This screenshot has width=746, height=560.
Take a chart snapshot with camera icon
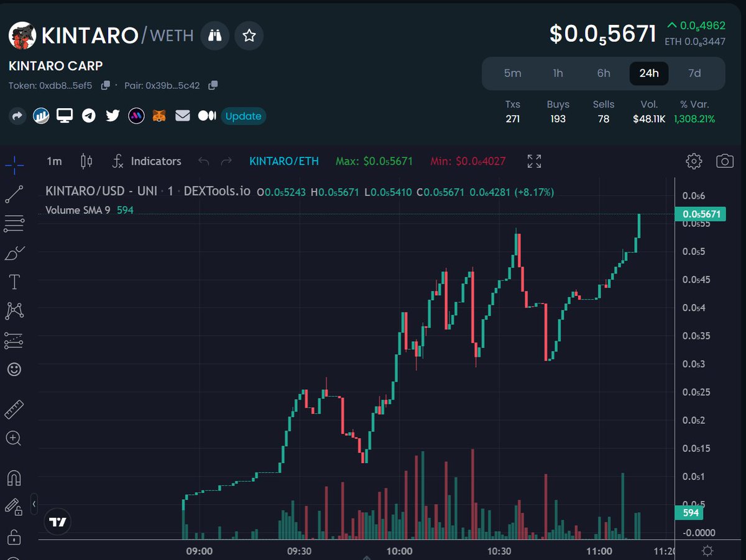(x=725, y=162)
